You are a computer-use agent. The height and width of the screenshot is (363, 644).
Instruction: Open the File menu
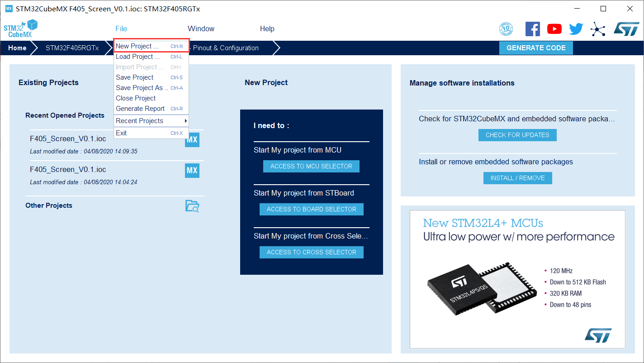121,29
